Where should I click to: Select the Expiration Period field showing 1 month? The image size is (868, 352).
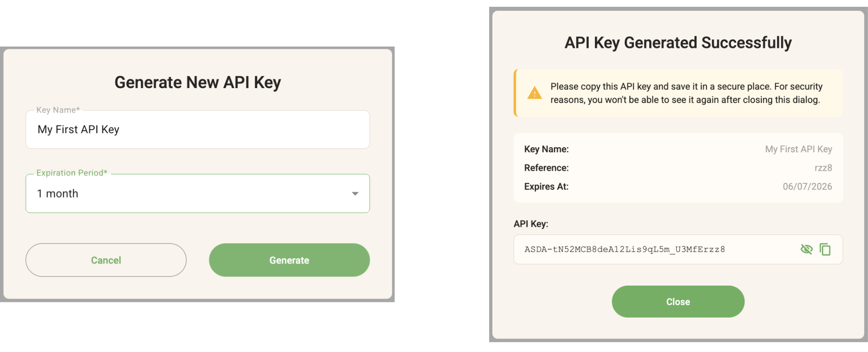pos(198,193)
